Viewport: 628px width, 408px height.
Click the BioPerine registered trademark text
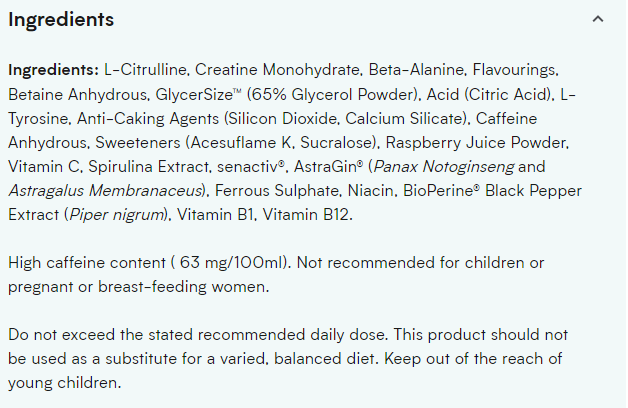(x=441, y=191)
